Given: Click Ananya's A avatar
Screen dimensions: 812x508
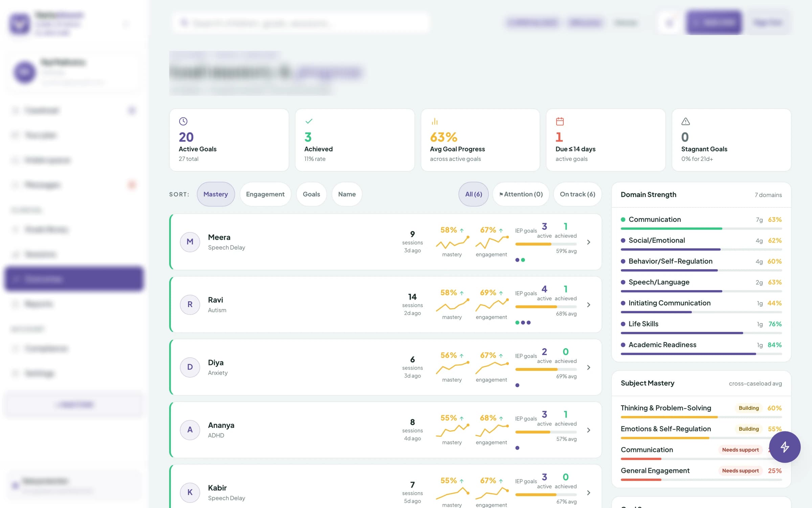Looking at the screenshot, I should [x=190, y=430].
